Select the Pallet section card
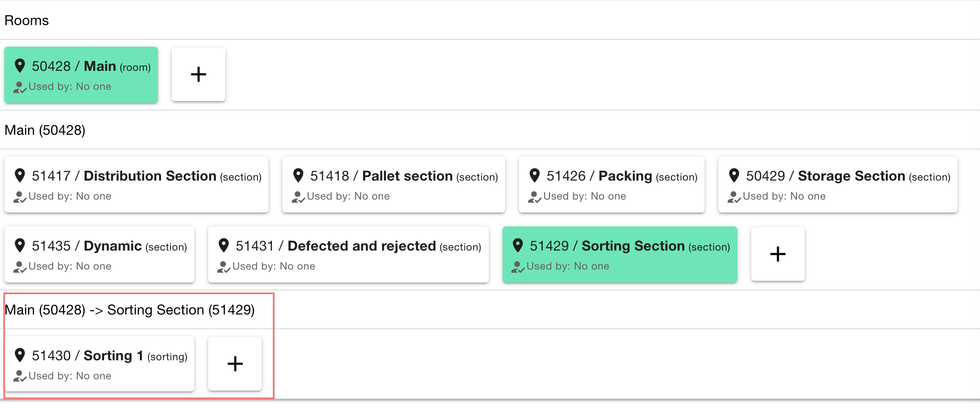 pos(393,184)
